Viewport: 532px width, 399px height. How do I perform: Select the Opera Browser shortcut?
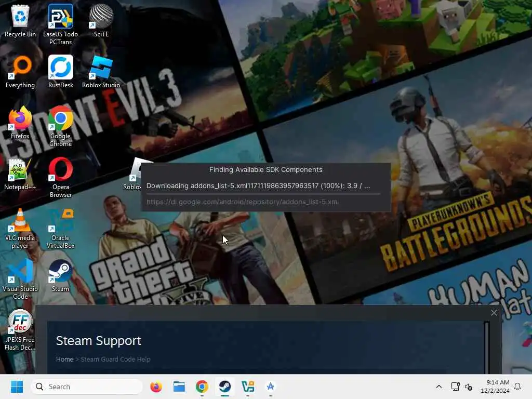61,177
